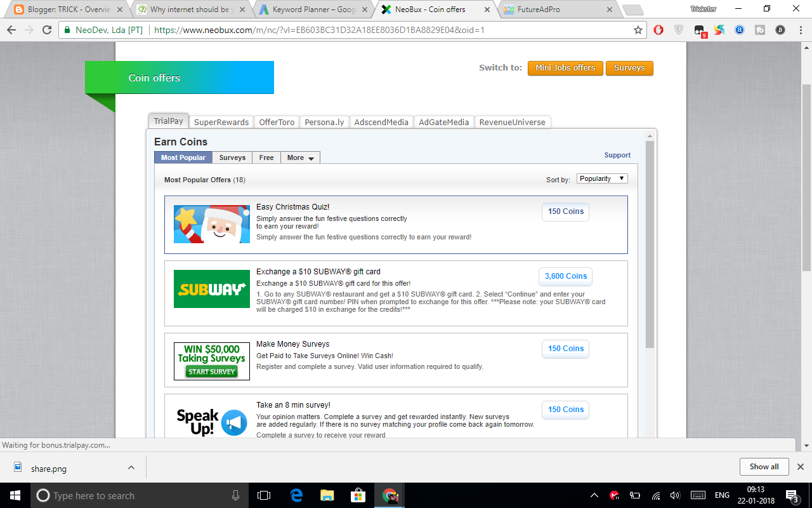Claim 150 Coins for Make Money Surveys
Screen dimensions: 812x508
pyautogui.click(x=565, y=349)
